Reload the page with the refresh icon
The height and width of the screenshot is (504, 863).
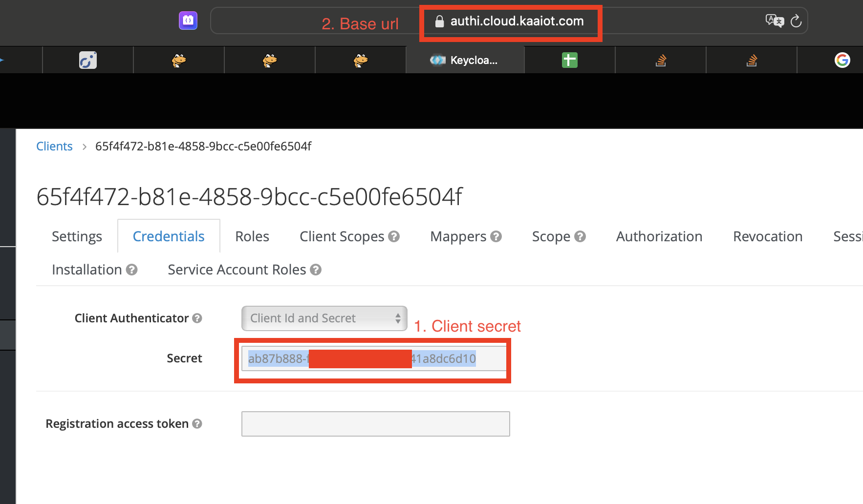click(796, 21)
